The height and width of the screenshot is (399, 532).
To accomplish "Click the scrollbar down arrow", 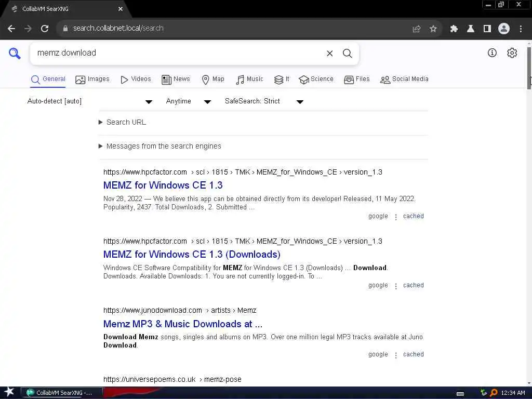I will pyautogui.click(x=529, y=383).
